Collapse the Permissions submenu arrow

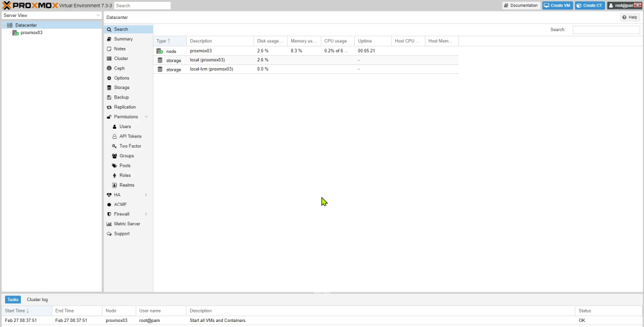[146, 117]
